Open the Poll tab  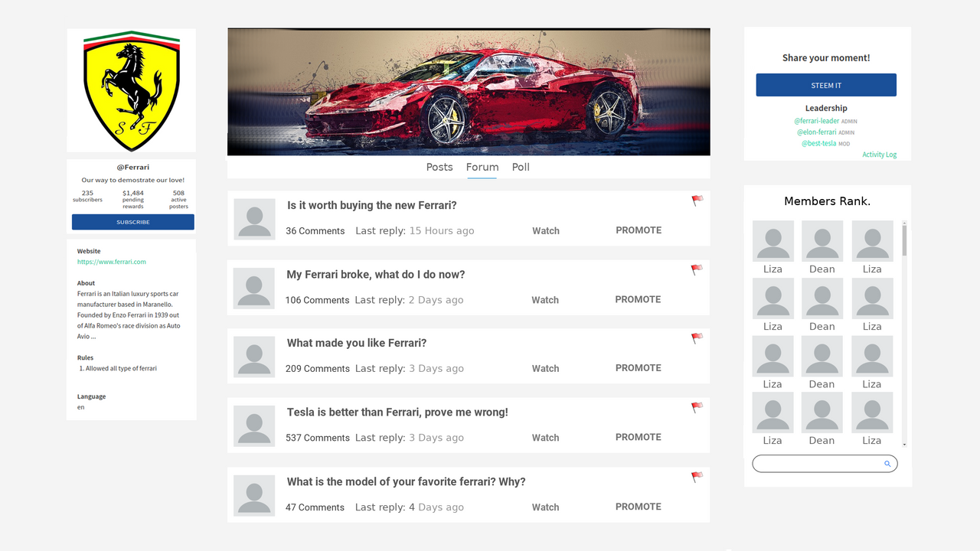coord(521,167)
